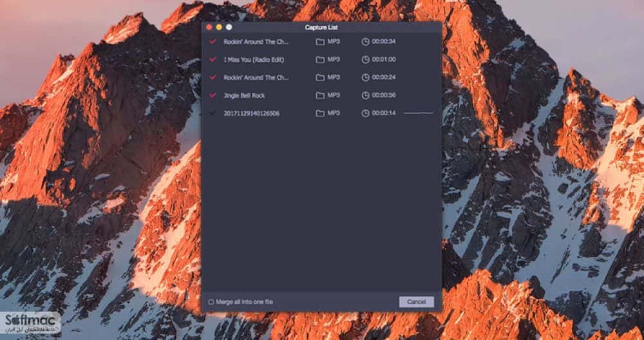Click MP3 format in Jingle Bell Rock row
The image size is (644, 340).
tap(334, 95)
